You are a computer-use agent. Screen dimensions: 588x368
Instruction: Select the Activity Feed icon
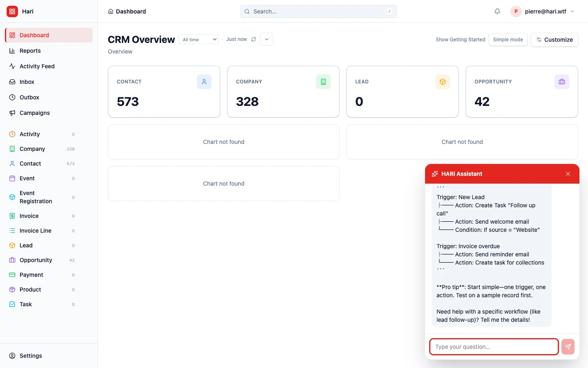click(x=12, y=66)
